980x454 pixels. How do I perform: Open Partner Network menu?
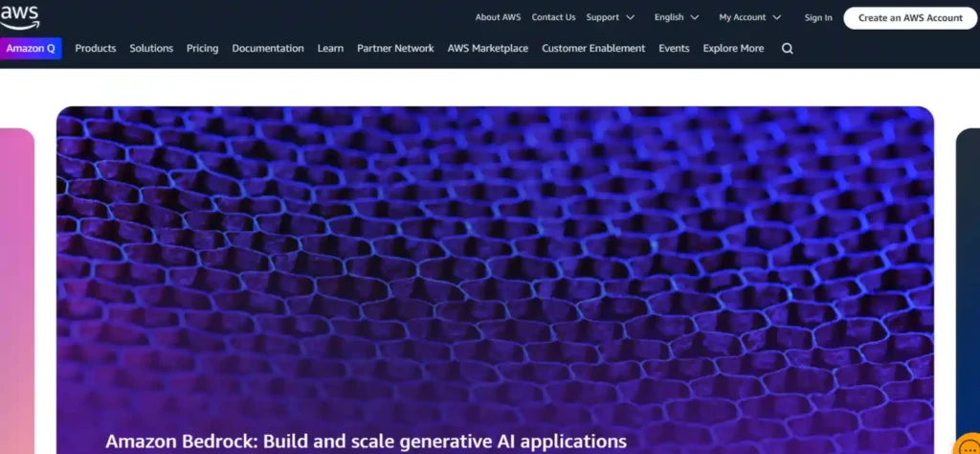tap(395, 48)
